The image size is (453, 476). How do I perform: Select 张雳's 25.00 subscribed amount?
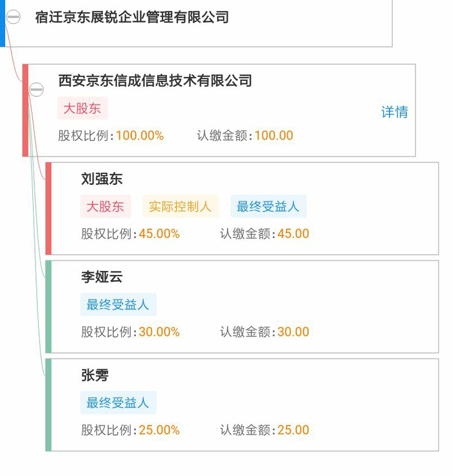[x=293, y=430]
